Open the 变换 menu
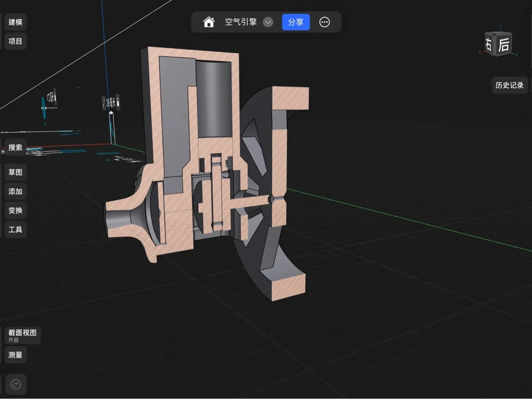 (x=16, y=211)
